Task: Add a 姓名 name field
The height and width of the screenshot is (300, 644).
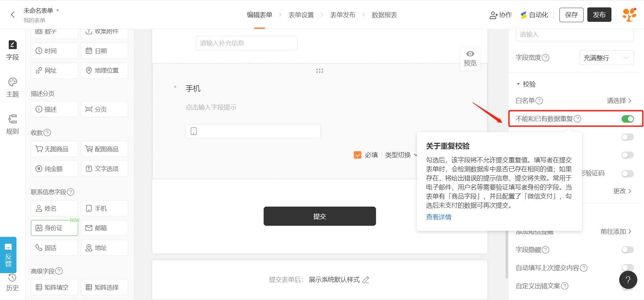Action: 54,208
